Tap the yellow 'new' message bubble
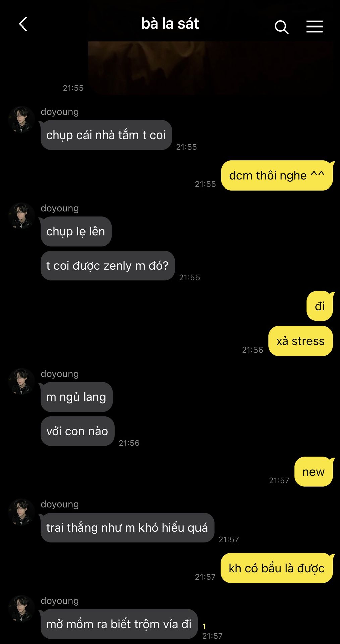The width and height of the screenshot is (340, 644). tap(314, 472)
